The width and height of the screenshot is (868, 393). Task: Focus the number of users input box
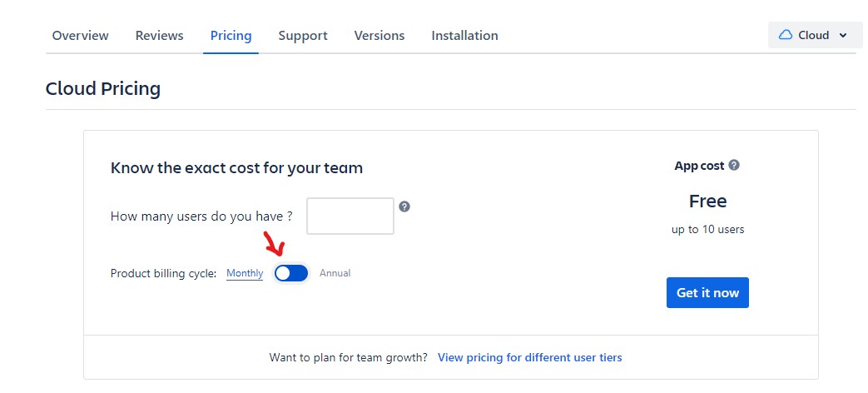(350, 216)
